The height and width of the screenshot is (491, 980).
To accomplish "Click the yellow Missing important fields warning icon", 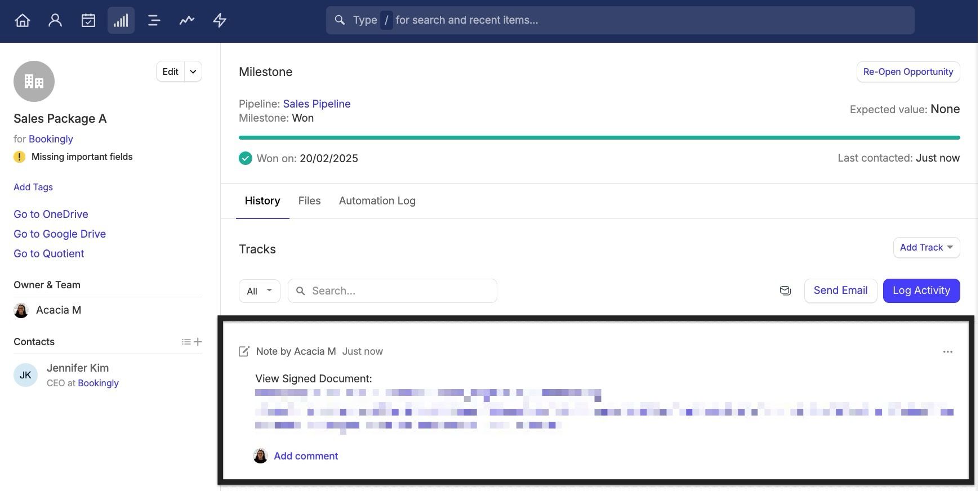I will (x=19, y=157).
